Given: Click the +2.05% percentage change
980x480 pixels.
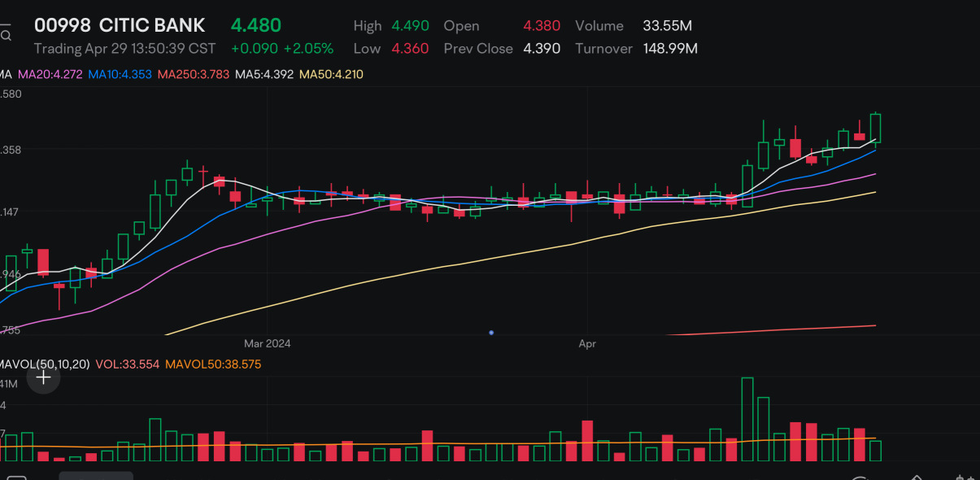Looking at the screenshot, I should pos(307,49).
